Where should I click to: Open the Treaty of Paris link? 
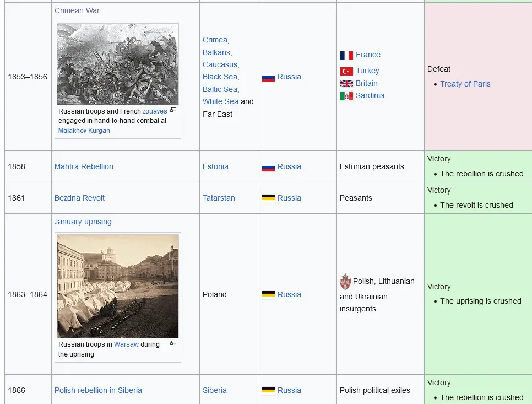tap(465, 84)
